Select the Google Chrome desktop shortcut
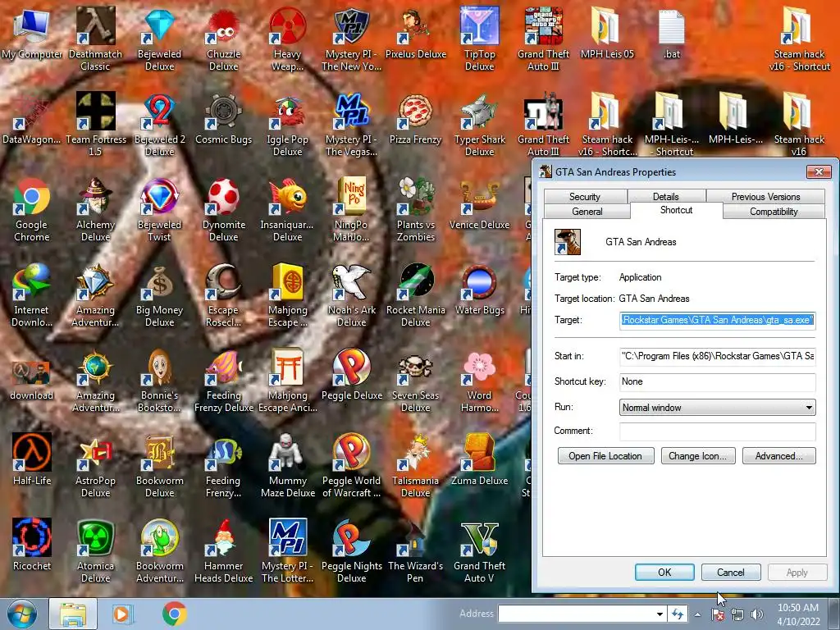 (x=32, y=196)
